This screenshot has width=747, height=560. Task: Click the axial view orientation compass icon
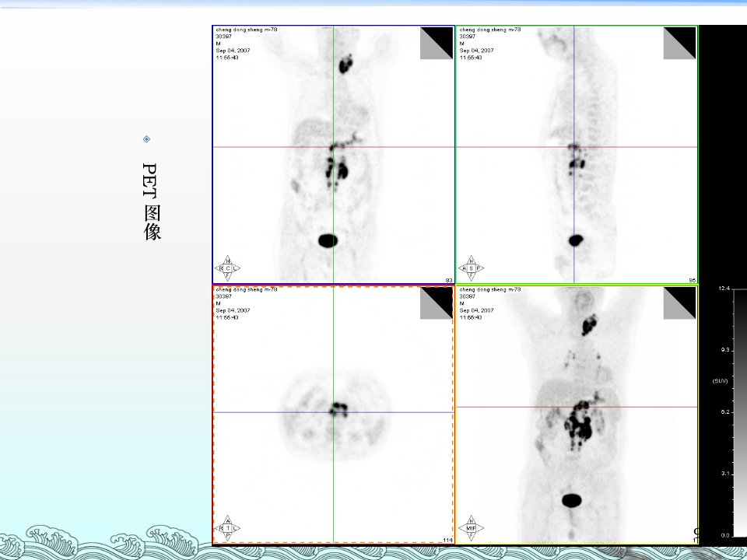tap(228, 527)
